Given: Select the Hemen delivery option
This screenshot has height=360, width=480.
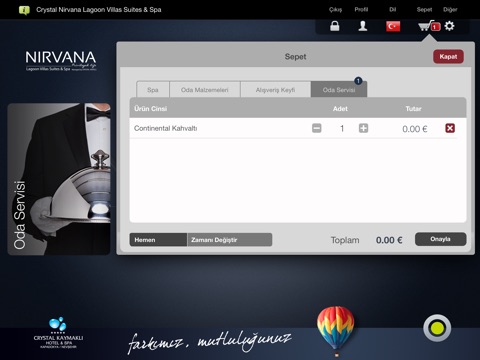Looking at the screenshot, I should tap(158, 240).
